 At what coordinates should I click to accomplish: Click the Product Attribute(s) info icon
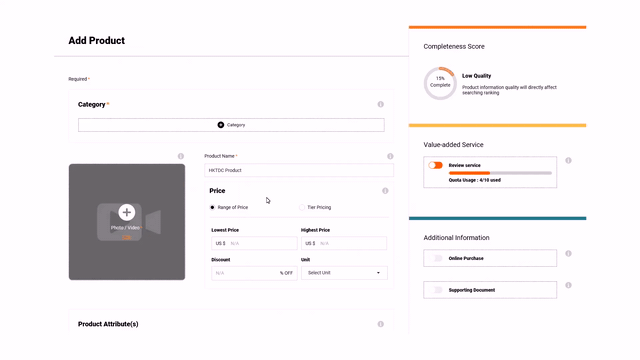tap(380, 324)
